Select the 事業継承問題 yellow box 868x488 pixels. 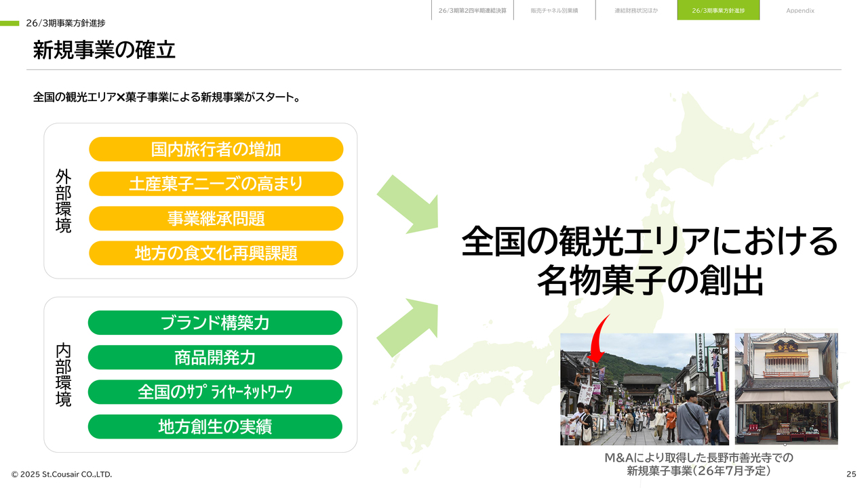pos(216,219)
